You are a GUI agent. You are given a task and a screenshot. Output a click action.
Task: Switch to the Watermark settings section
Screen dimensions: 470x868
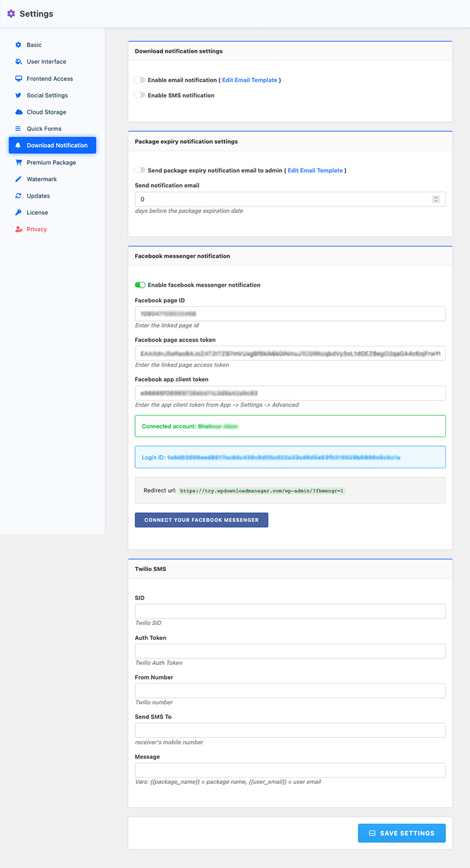[x=19, y=179]
